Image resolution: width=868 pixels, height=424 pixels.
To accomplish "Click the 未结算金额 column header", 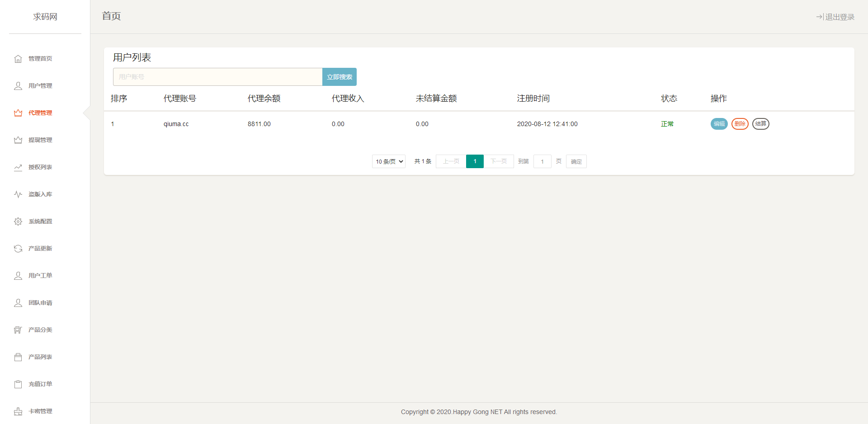I will [436, 99].
